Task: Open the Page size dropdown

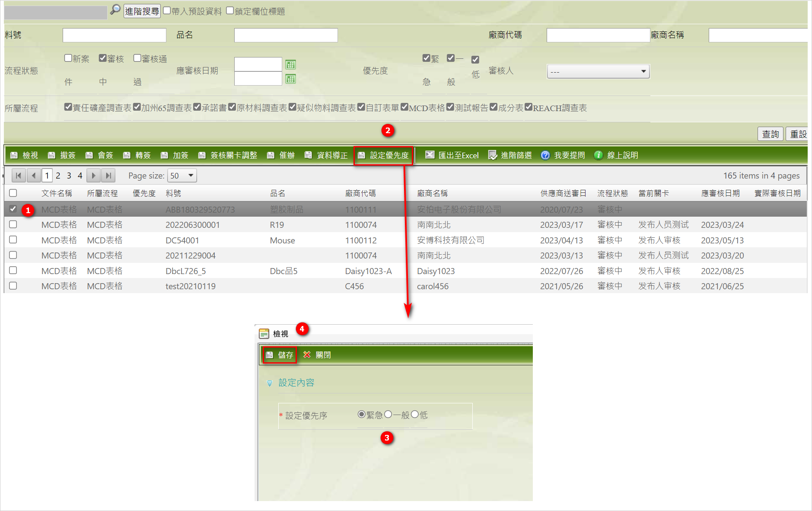Action: pos(182,176)
